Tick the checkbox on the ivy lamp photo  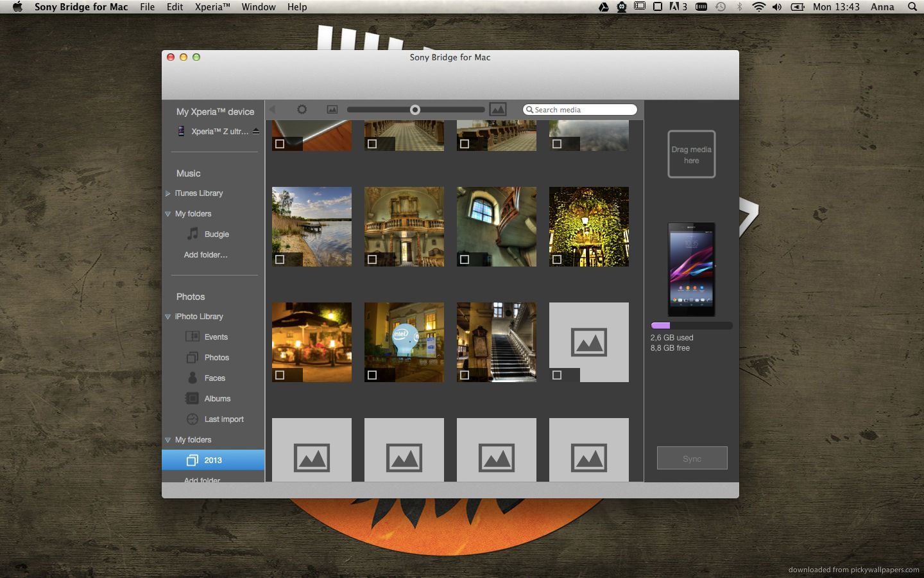pos(557,259)
